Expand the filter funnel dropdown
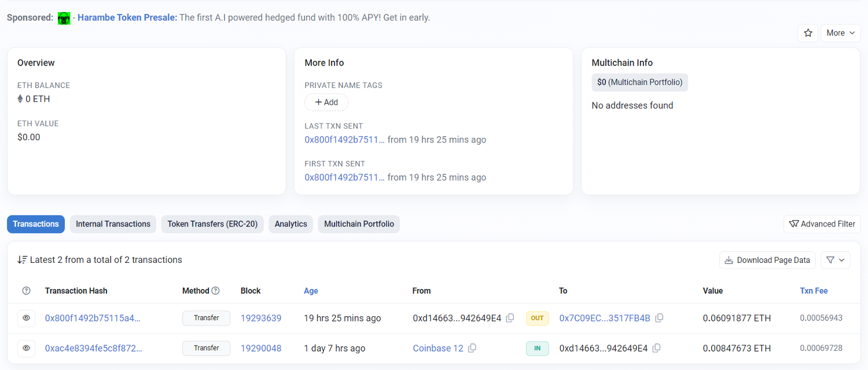 [835, 260]
